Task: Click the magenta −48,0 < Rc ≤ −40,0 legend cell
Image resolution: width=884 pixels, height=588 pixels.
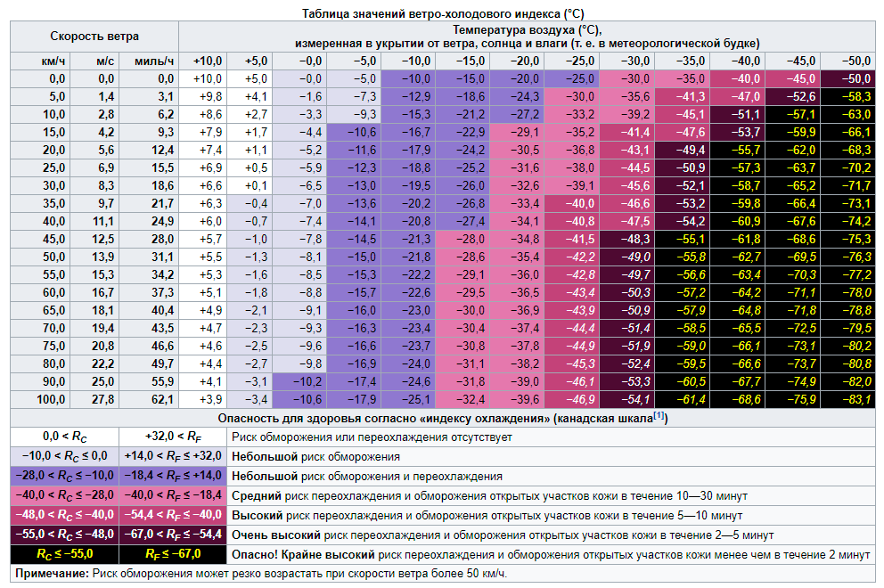Action: pos(64,515)
